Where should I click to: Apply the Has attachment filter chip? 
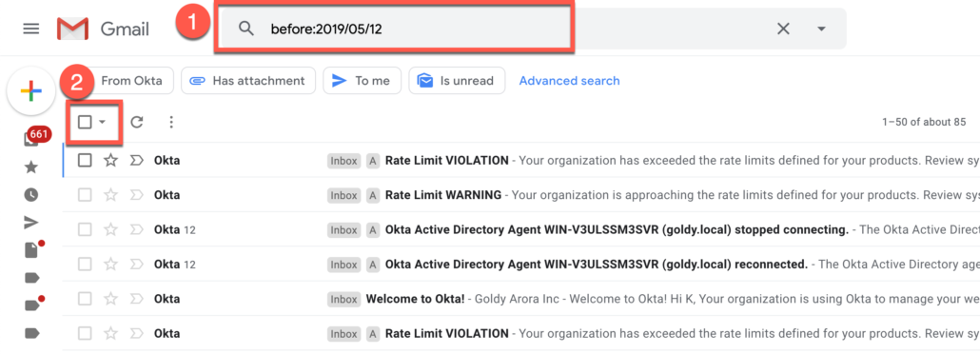248,81
